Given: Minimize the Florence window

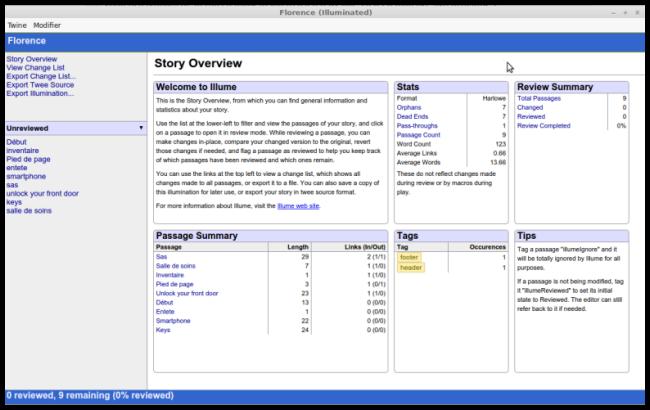Looking at the screenshot, I should point(613,13).
